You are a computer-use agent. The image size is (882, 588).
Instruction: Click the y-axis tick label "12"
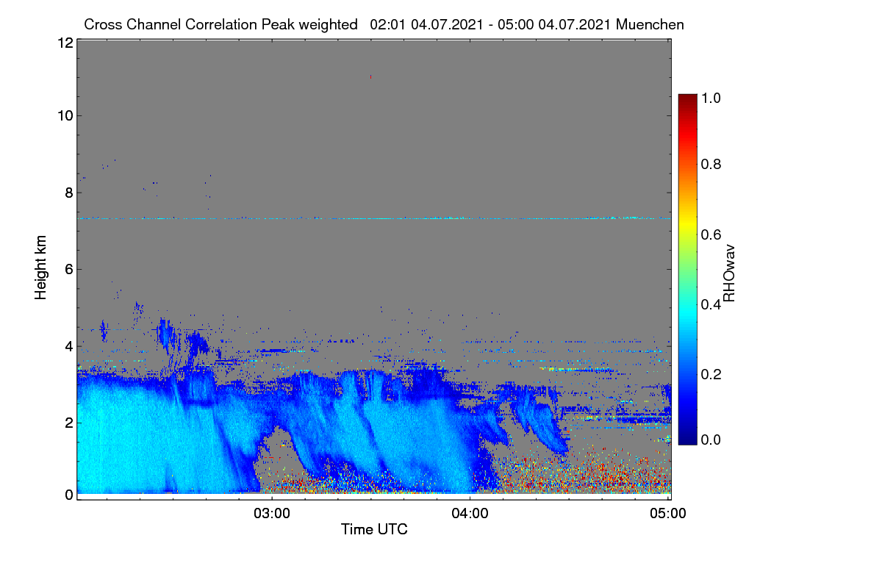click(65, 43)
